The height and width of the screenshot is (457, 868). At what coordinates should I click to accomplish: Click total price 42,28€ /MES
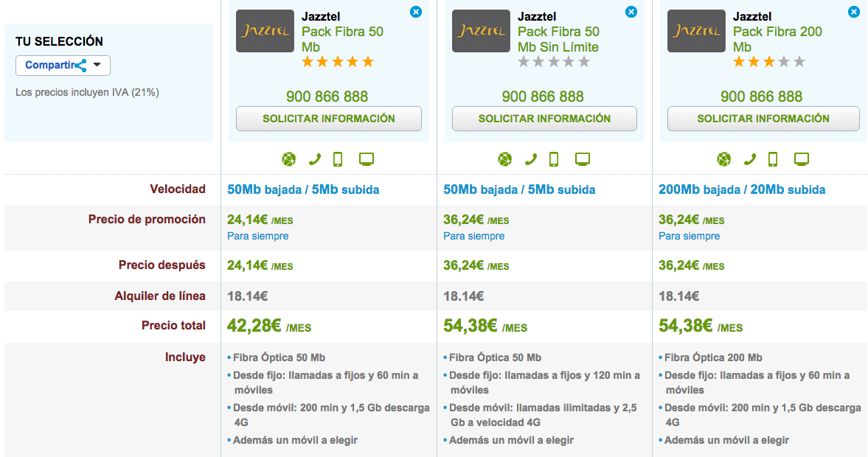(269, 326)
